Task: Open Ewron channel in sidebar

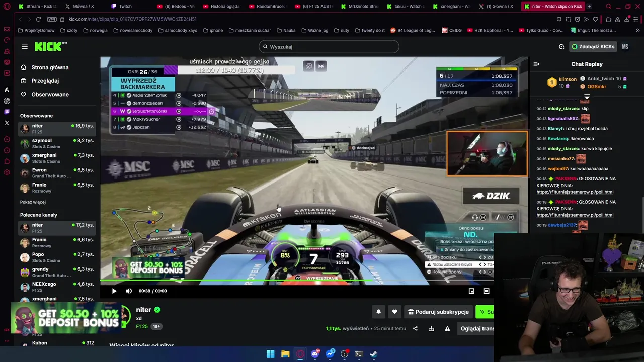Action: pos(57,173)
